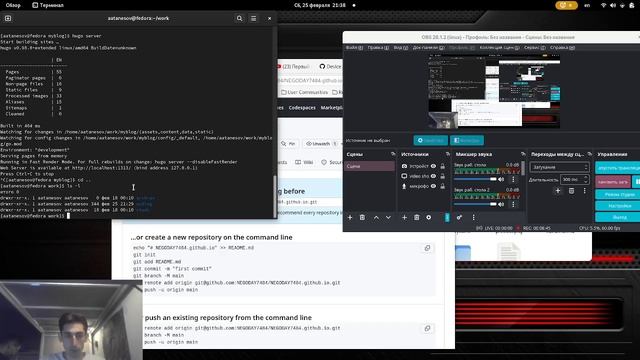Pop out the Сцены dock panel
This screenshot has height=360, width=640.
393,154
